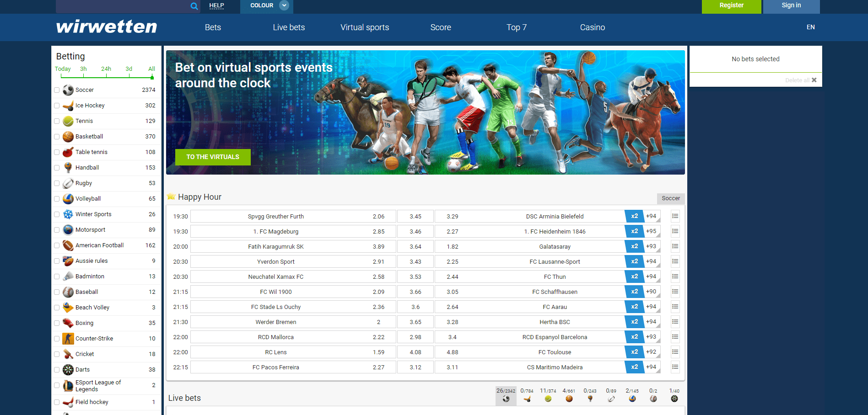
Task: Tick the Soccer checkbox
Action: click(57, 90)
